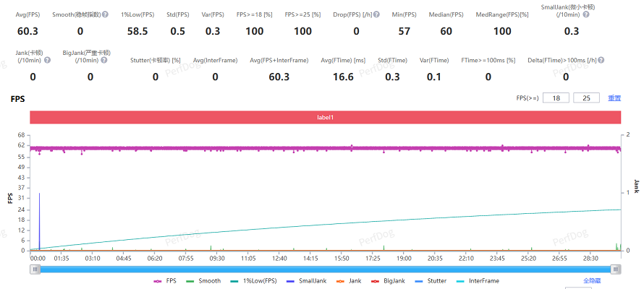This screenshot has height=289, width=644.
Task: Click the Avg(FTime) [ms] value 16.6
Action: 344,77
